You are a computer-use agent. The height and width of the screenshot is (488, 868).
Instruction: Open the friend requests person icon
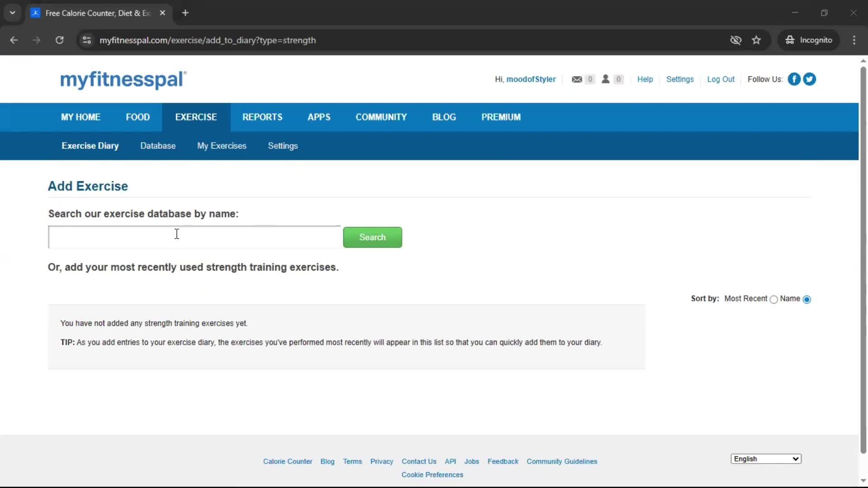(605, 79)
